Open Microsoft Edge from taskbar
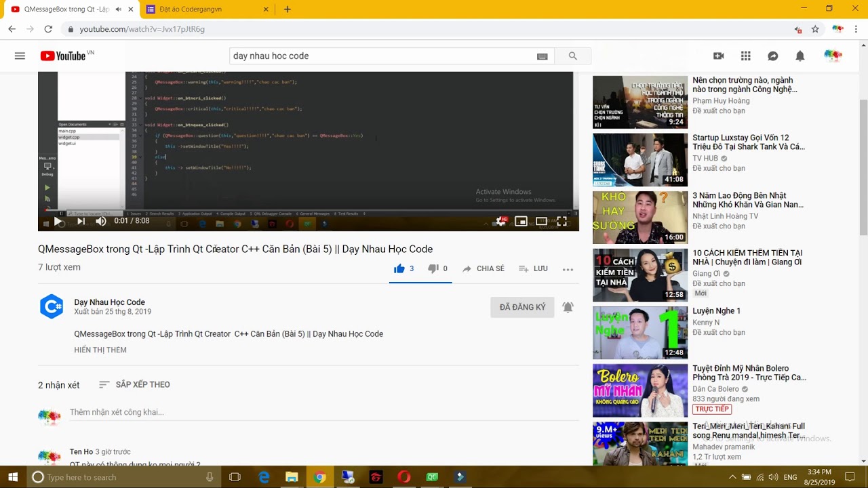The width and height of the screenshot is (868, 488). pyautogui.click(x=264, y=477)
